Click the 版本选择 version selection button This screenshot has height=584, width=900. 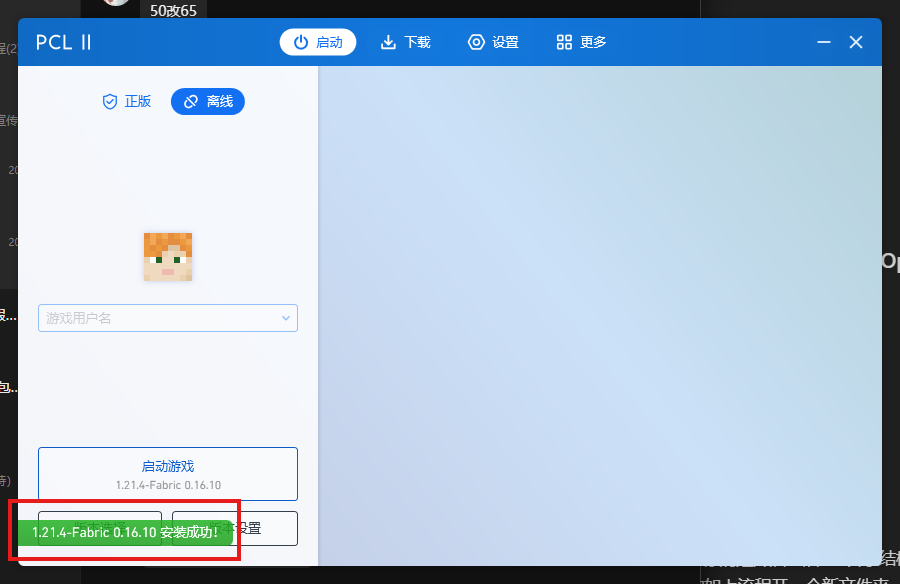pyautogui.click(x=100, y=528)
